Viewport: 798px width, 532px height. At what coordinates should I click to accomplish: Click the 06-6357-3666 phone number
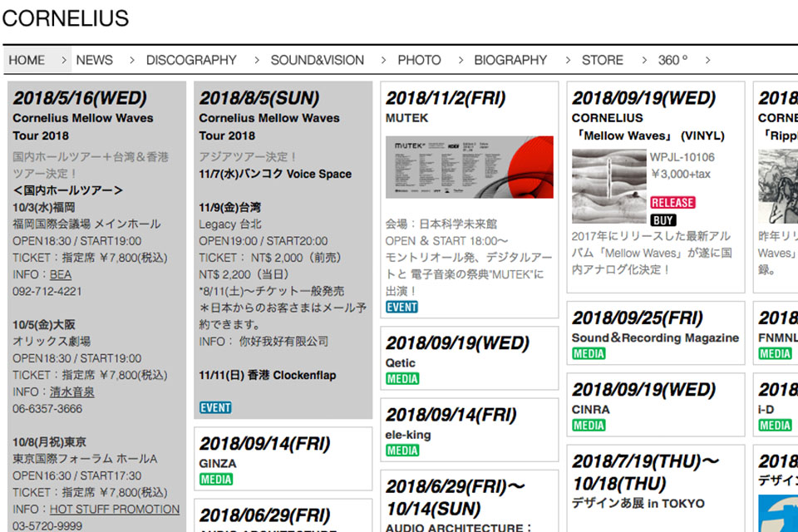tap(47, 409)
